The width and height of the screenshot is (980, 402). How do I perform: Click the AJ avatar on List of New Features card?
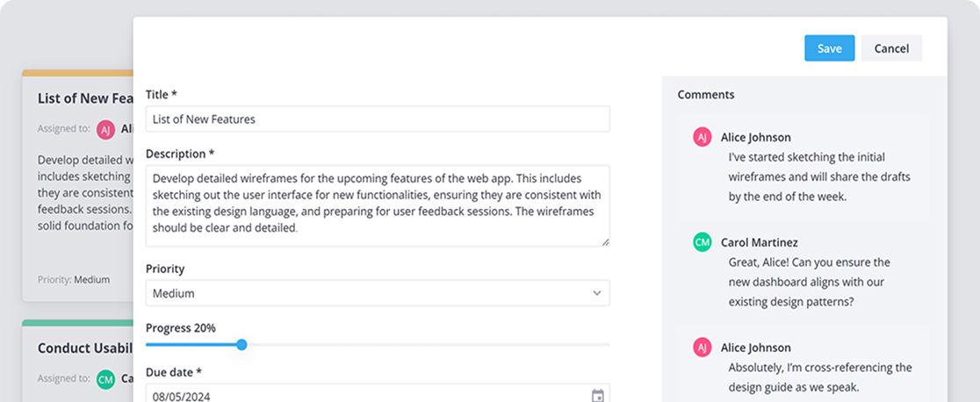(x=106, y=129)
